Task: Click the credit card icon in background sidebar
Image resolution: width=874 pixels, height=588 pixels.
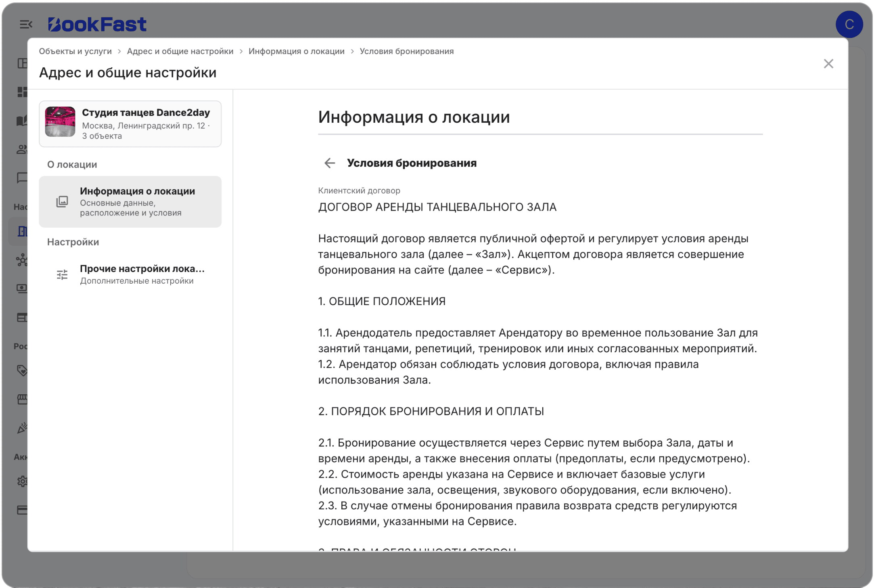Action: pyautogui.click(x=22, y=510)
